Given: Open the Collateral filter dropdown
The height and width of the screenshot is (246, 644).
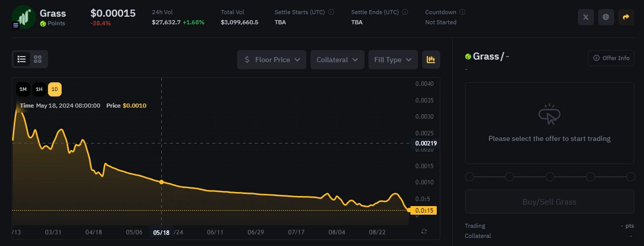Looking at the screenshot, I should tap(337, 60).
